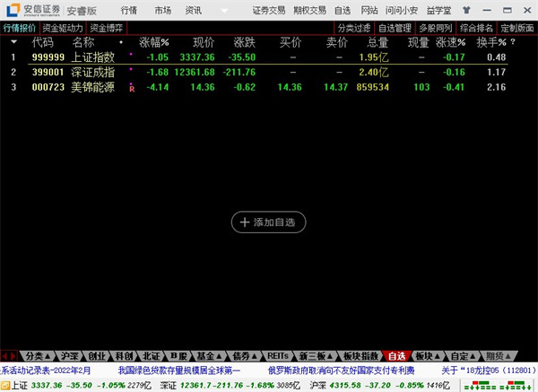Screen dimensions: 538x392
Task: Expand the 新三板▲ bottom tab
Action: tap(316, 356)
